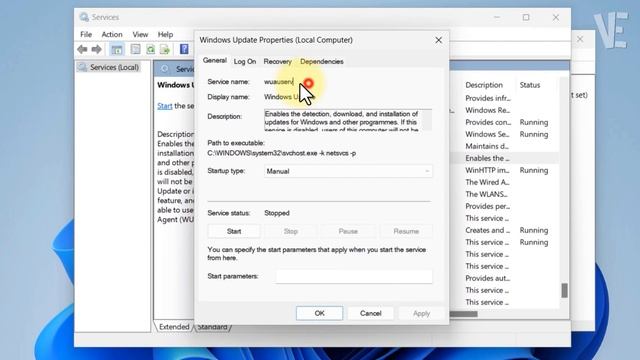The image size is (640, 360).
Task: Switch to the Extended tab at bottom
Action: [x=174, y=327]
